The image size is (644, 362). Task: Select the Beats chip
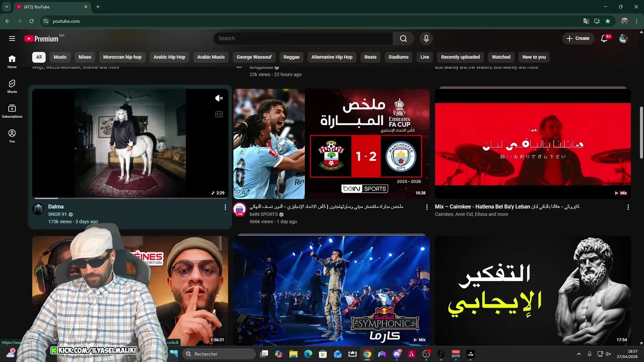370,57
